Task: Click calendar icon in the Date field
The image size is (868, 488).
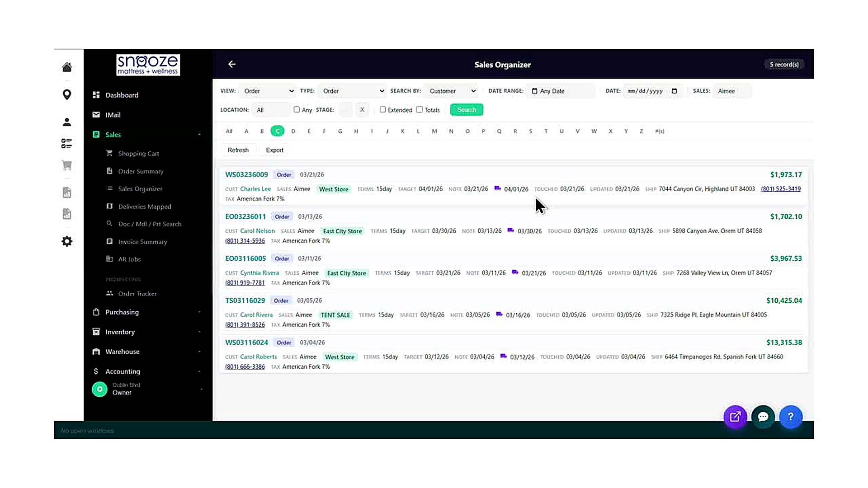Action: point(674,91)
